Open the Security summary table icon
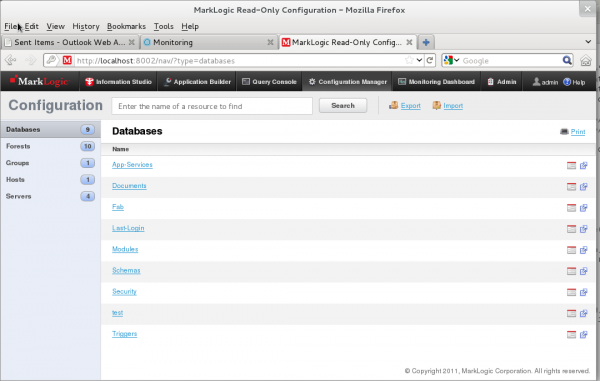The height and width of the screenshot is (381, 600). click(x=571, y=292)
